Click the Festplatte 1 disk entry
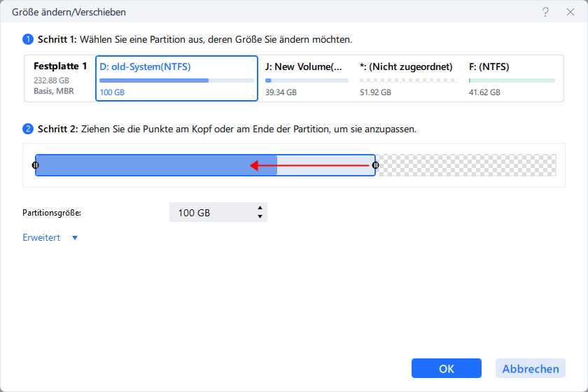The image size is (588, 392). [60, 78]
